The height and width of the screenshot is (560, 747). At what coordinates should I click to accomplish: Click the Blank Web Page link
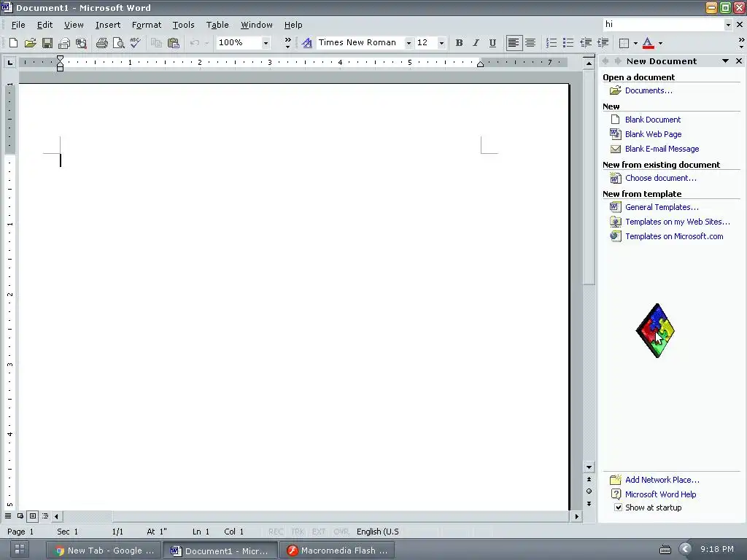coord(653,134)
